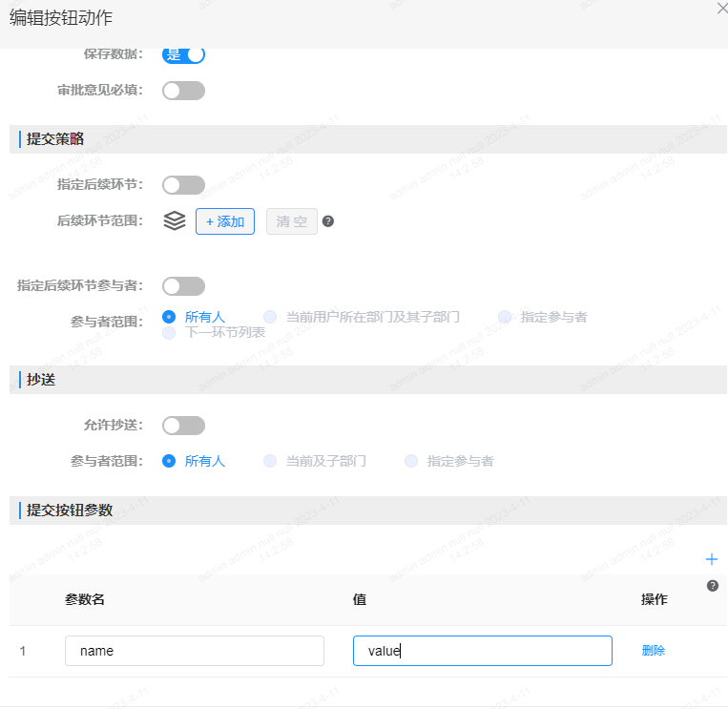Enable the 审批意见必填 switch
728x709 pixels.
(183, 91)
